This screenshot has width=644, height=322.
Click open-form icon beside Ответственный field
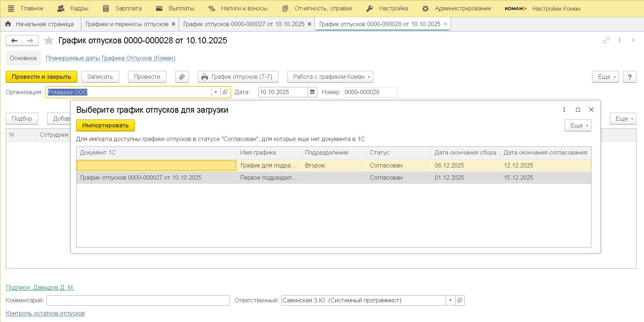(x=460, y=301)
